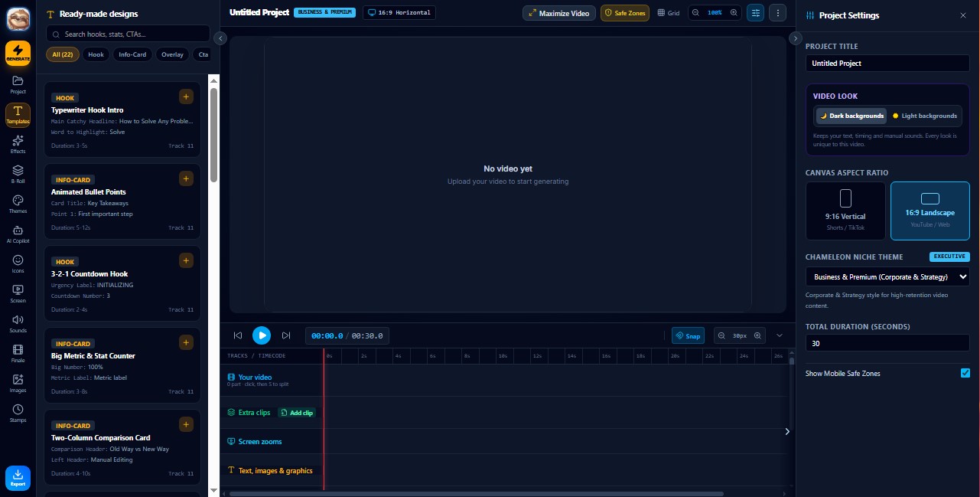Filter templates by Hook
Image resolution: width=980 pixels, height=497 pixels.
[96, 54]
